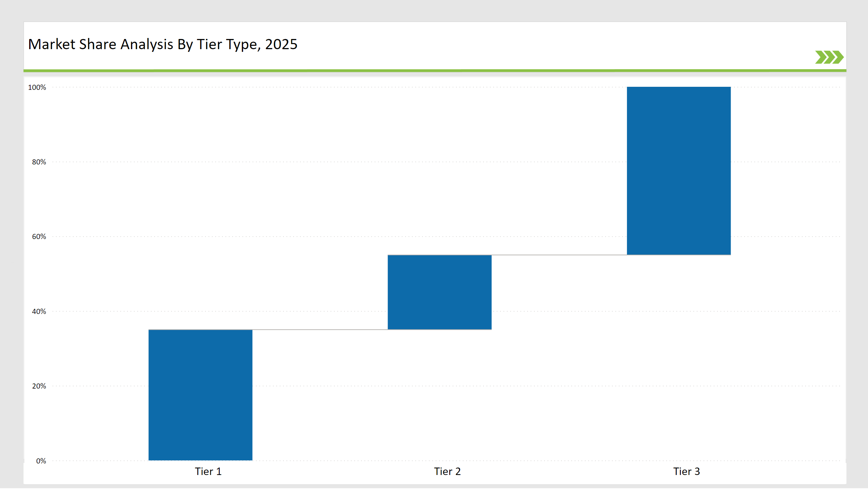Click the chart title 'Market Share Analysis By Tier Type, 2025'

162,44
